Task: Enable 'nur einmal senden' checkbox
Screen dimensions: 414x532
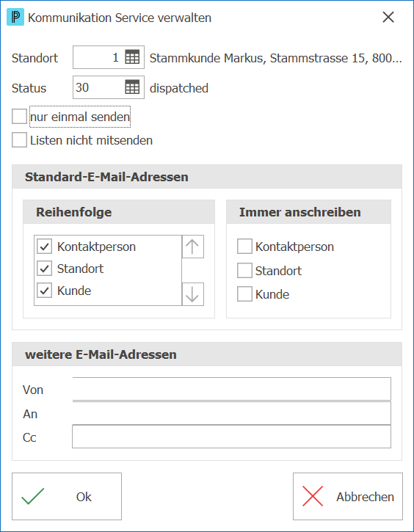Action: point(19,117)
